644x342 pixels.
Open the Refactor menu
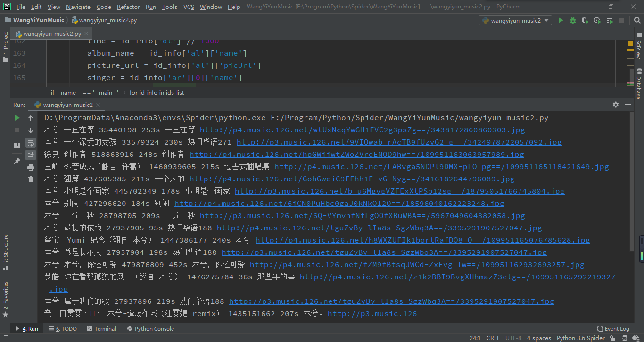pos(128,7)
